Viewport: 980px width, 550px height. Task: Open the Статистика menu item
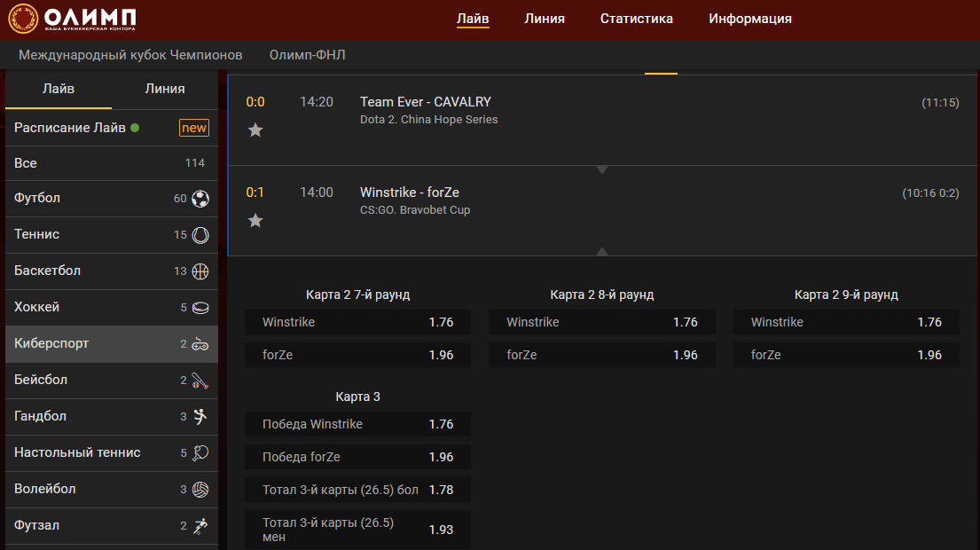pyautogui.click(x=636, y=19)
